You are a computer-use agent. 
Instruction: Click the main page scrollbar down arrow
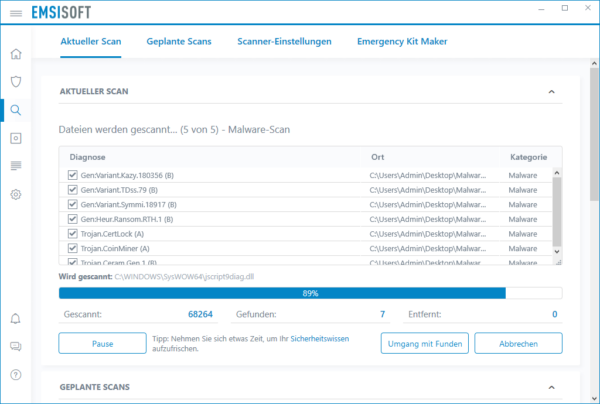click(x=594, y=399)
